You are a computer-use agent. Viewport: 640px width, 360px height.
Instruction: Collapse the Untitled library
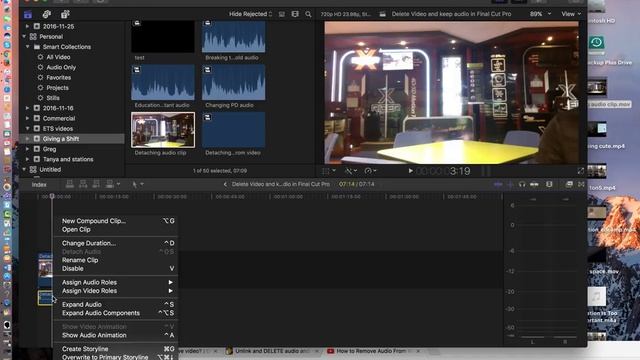tap(24, 169)
